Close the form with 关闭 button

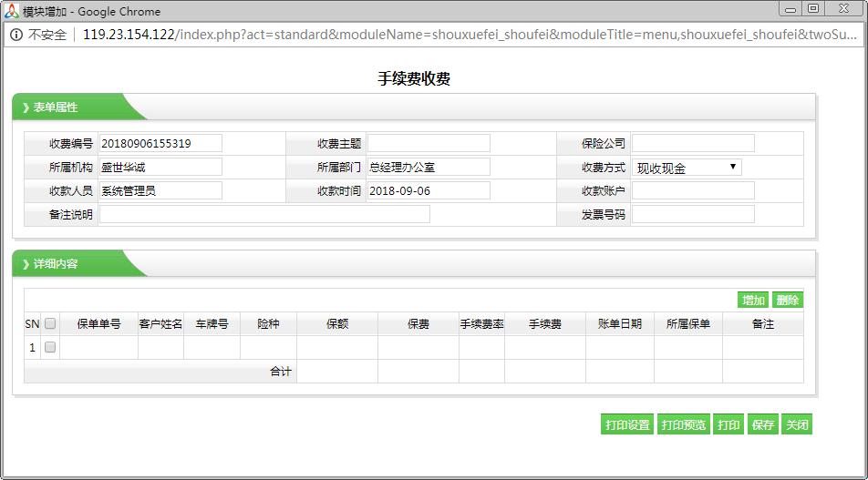tap(796, 424)
